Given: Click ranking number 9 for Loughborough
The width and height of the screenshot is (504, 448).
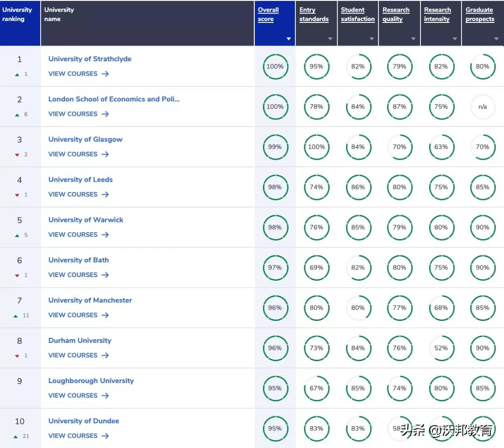Looking at the screenshot, I should [x=20, y=381].
